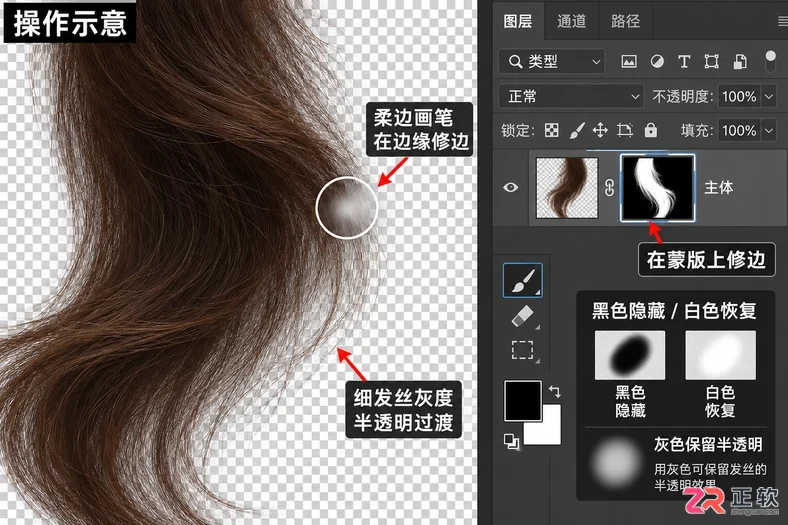Select the 主体 layer hair thumbnail
788x525 pixels.
pyautogui.click(x=567, y=188)
